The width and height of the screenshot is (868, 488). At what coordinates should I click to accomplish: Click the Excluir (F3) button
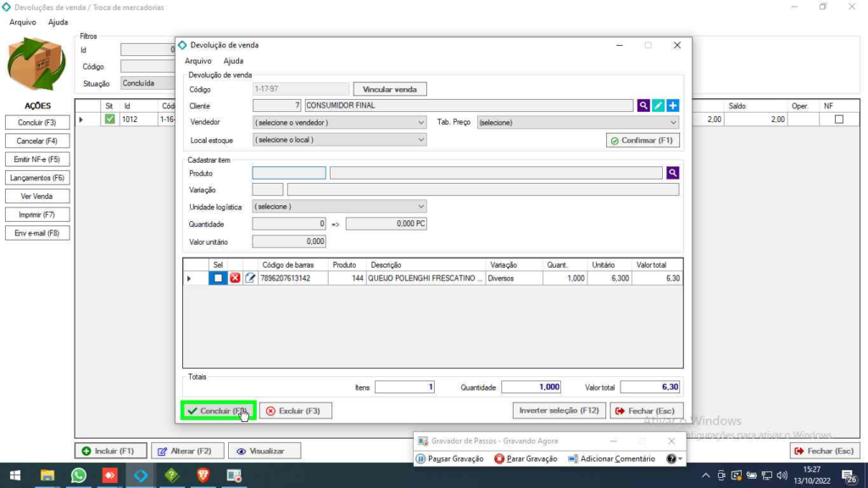295,411
